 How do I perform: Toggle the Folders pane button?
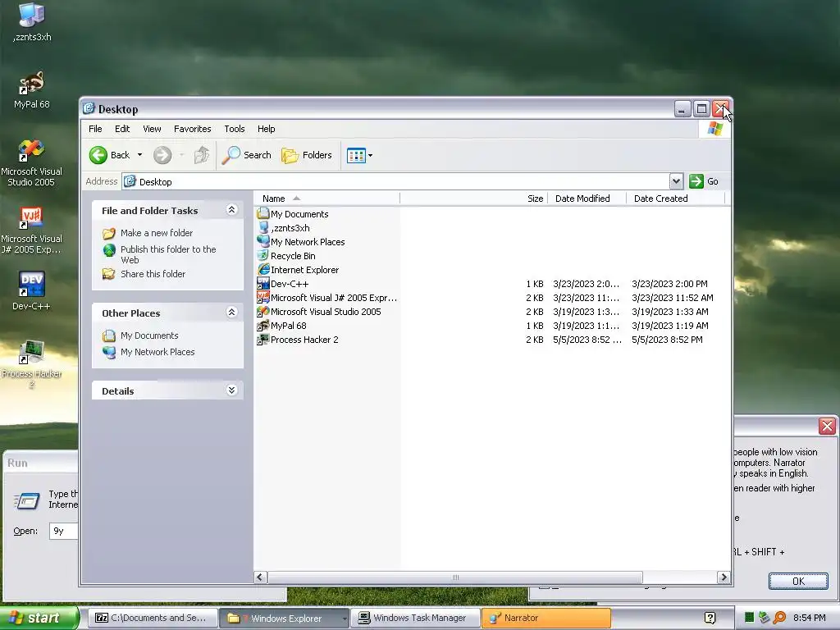(x=307, y=155)
